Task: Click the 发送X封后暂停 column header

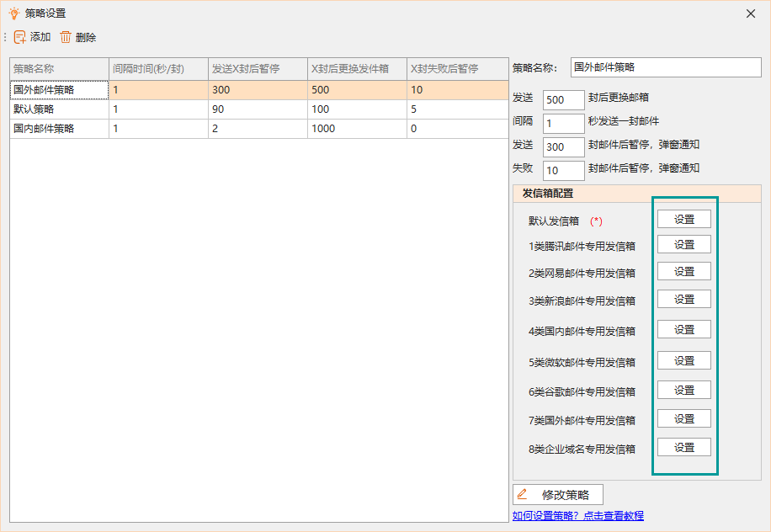Action: coord(258,69)
